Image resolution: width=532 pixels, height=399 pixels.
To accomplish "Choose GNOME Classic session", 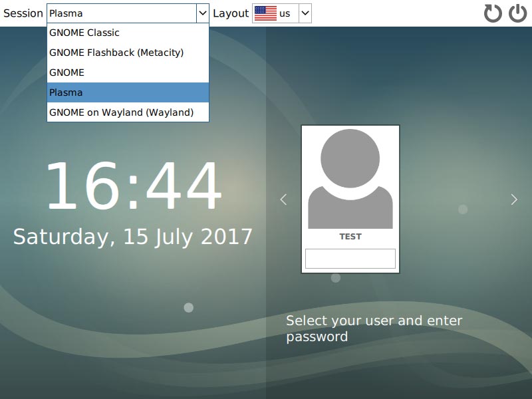I will pos(128,33).
